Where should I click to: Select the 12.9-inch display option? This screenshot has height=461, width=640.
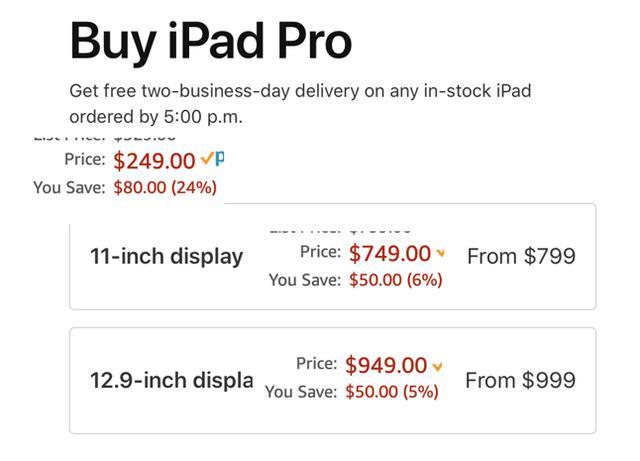click(x=333, y=381)
